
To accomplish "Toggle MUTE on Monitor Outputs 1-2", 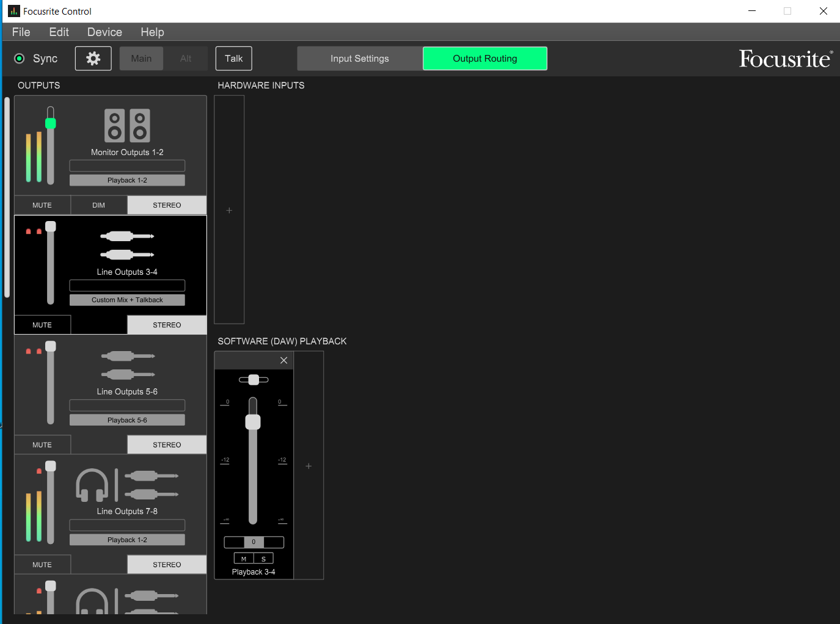I will click(x=42, y=205).
